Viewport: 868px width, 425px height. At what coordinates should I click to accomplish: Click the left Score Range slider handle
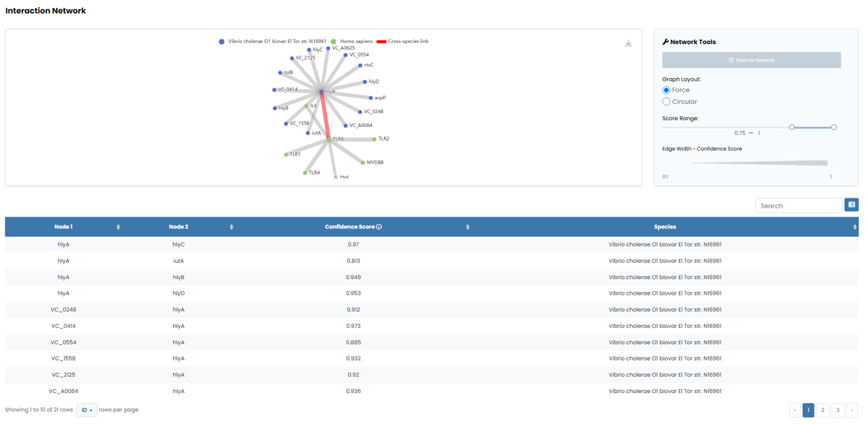point(791,127)
